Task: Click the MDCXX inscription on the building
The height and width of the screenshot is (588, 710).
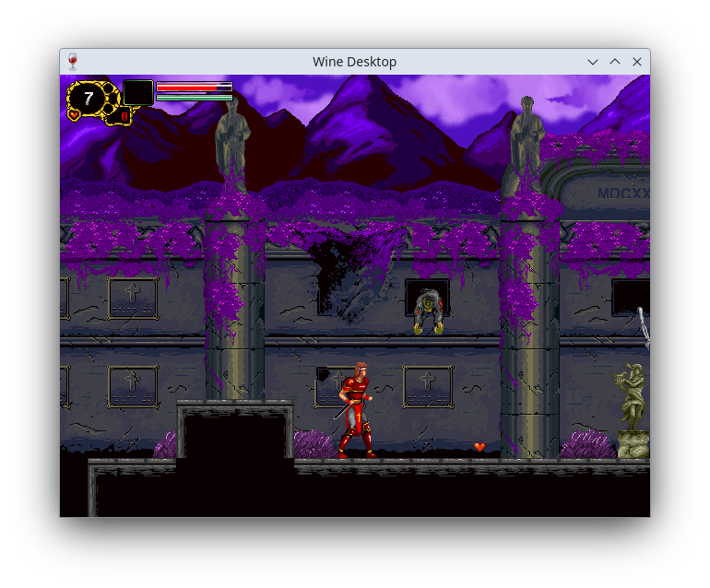Action: pyautogui.click(x=623, y=194)
